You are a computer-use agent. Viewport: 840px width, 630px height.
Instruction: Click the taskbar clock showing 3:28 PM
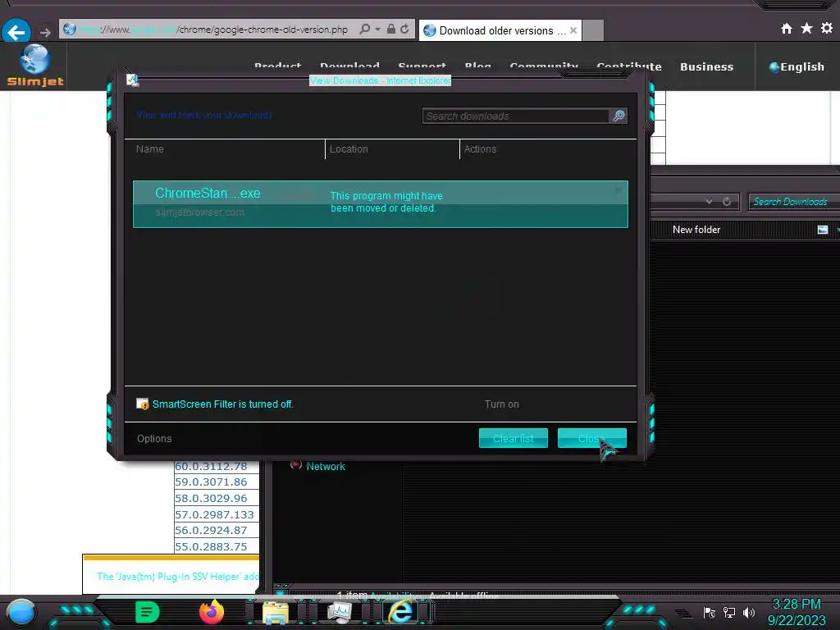coord(797,612)
